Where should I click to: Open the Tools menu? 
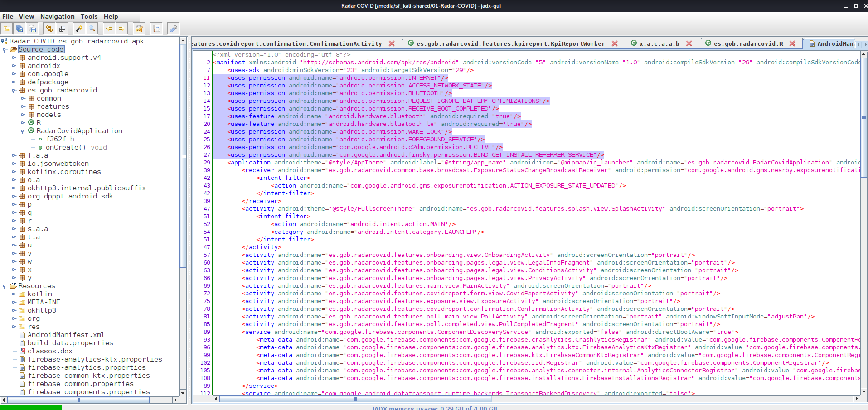click(89, 16)
